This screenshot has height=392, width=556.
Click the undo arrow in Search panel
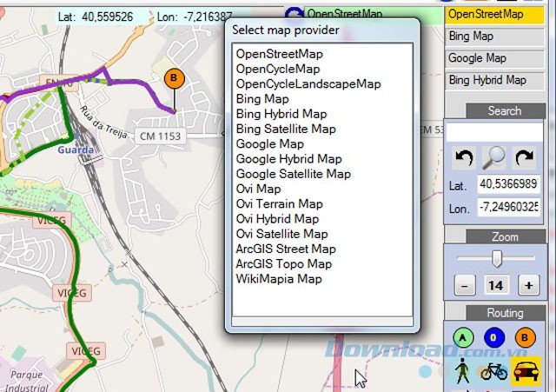tap(463, 158)
